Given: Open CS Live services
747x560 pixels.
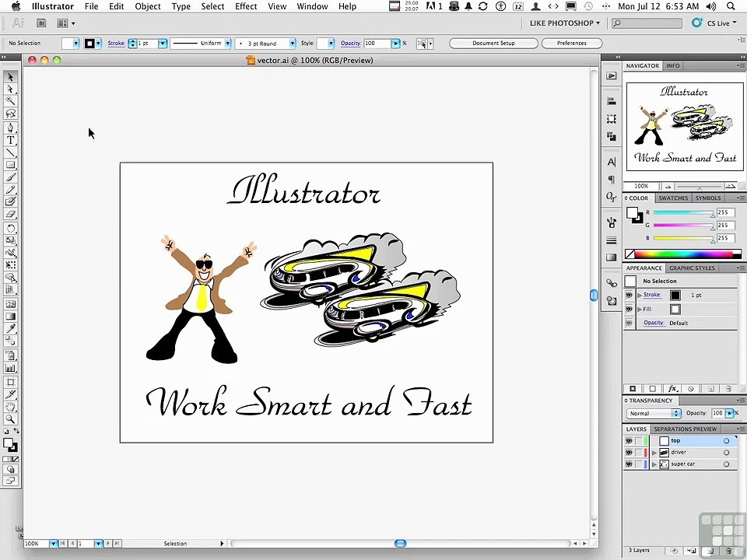Looking at the screenshot, I should point(714,23).
